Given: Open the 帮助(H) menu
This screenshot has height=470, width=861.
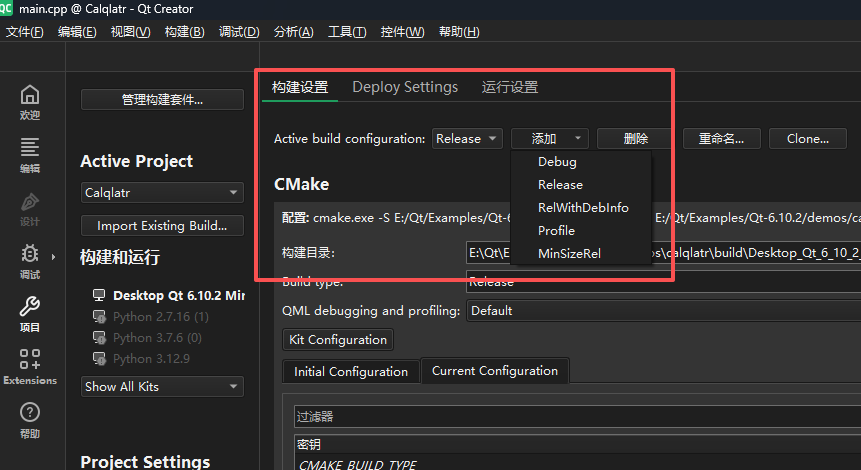Looking at the screenshot, I should (x=459, y=32).
